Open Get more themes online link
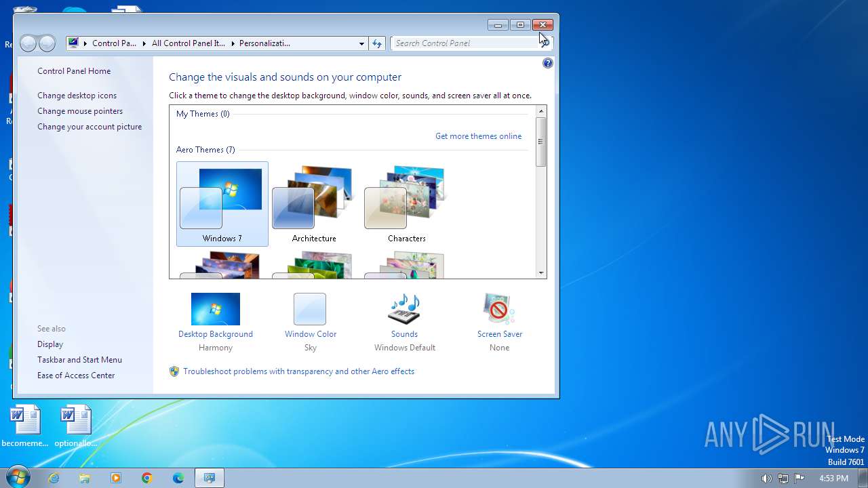868x488 pixels. pos(479,136)
